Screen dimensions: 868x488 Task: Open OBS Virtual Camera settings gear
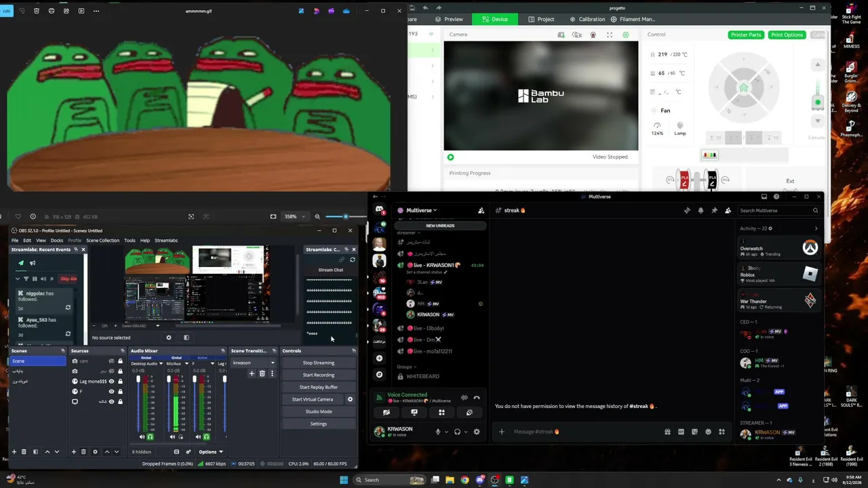tap(350, 399)
